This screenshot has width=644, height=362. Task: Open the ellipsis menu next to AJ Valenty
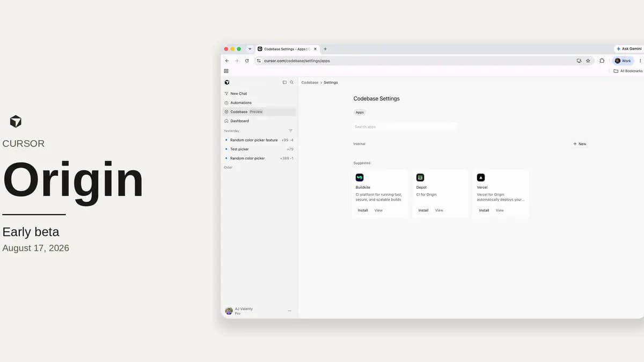click(289, 311)
